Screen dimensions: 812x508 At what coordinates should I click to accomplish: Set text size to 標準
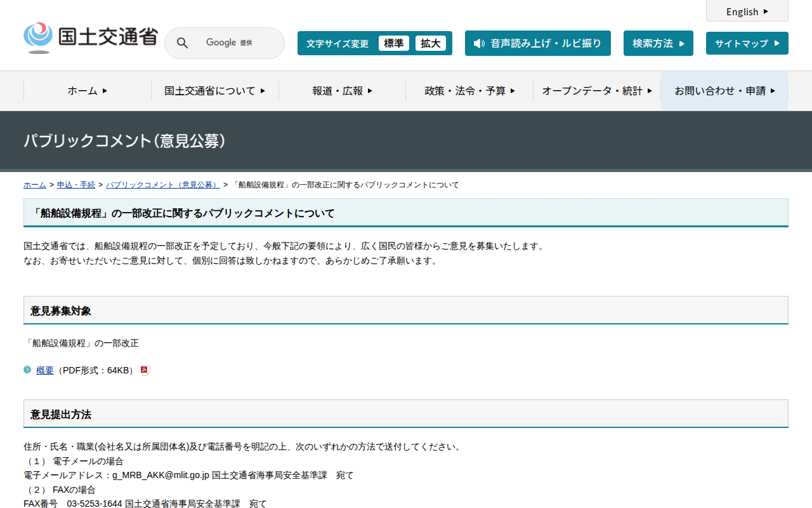(x=394, y=43)
